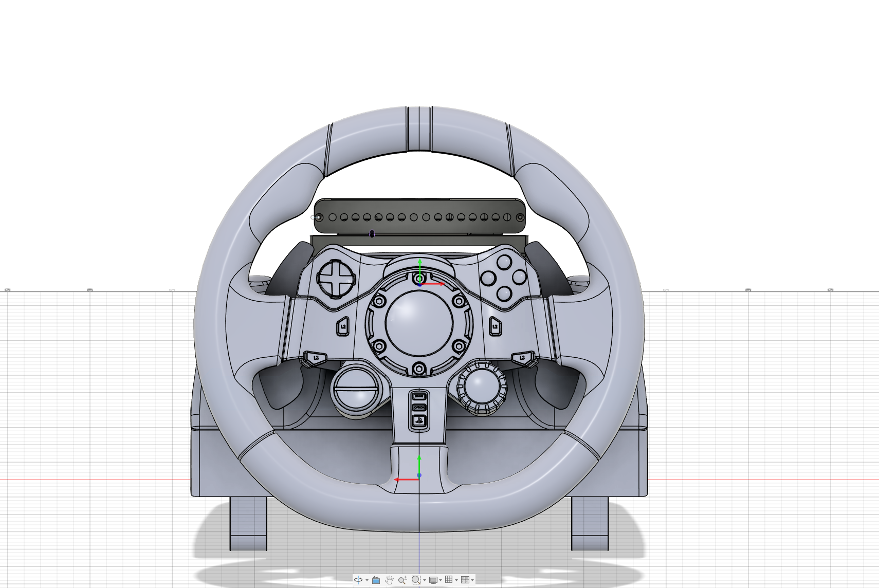Screen dimensions: 879x588
Task: Select the D-pad on the wheel model
Action: pos(336,279)
